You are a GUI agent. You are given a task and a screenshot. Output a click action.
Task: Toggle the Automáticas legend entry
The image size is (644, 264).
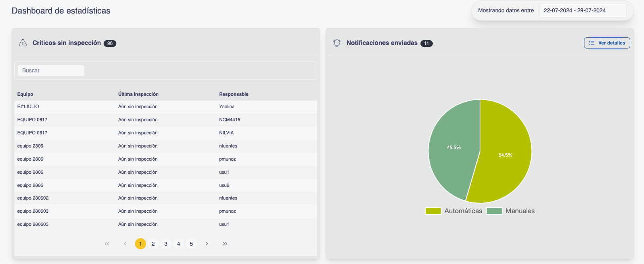453,211
